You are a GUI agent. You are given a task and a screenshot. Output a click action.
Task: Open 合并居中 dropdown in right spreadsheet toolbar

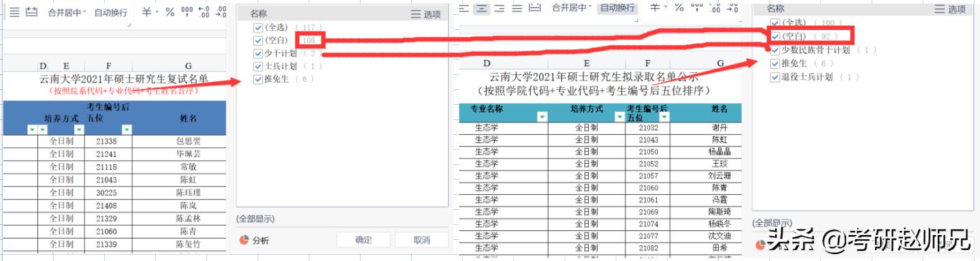(x=571, y=8)
